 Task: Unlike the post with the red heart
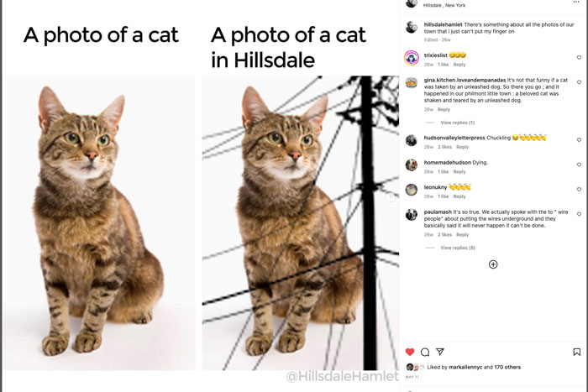click(410, 352)
